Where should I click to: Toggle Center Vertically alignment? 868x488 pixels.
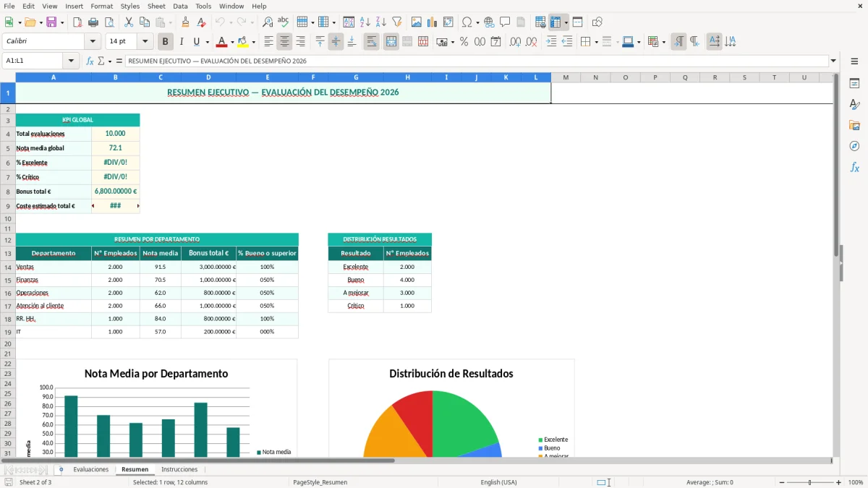coord(336,42)
